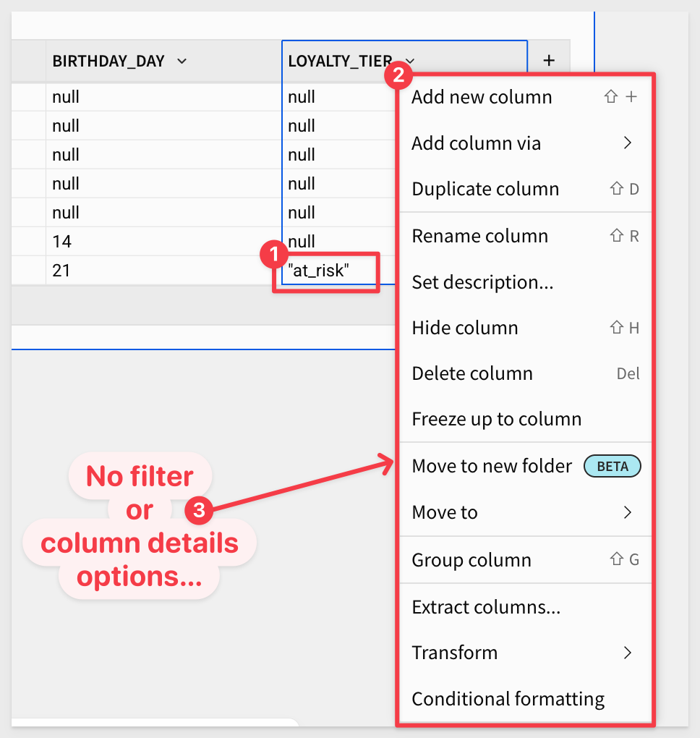
Task: Expand the Transform submenu arrow
Action: tap(627, 653)
